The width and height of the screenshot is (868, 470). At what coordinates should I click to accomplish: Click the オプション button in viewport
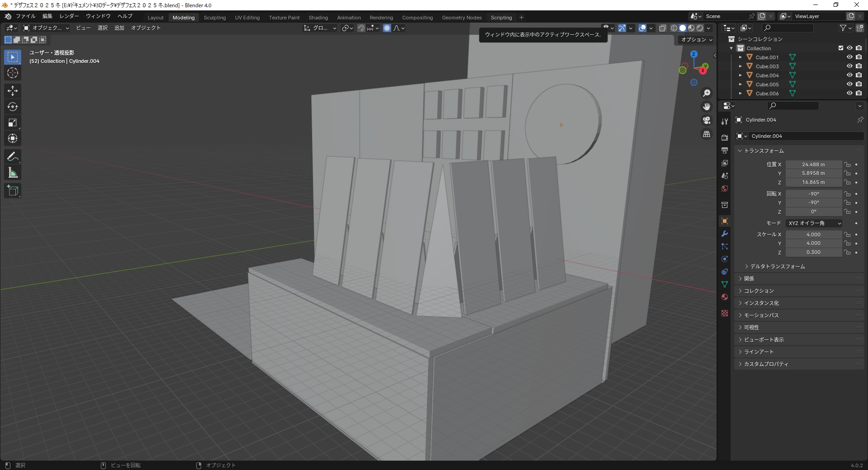click(x=696, y=40)
